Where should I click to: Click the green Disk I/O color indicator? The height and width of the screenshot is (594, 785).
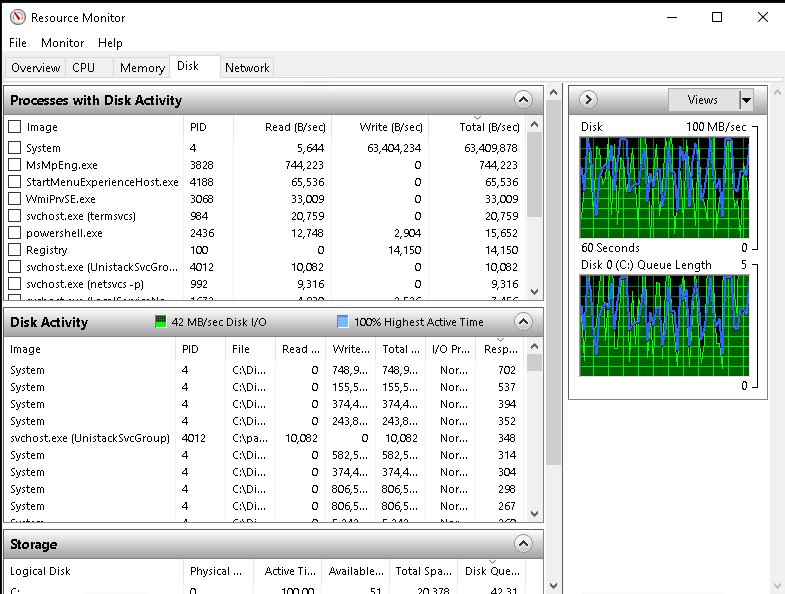[x=160, y=322]
